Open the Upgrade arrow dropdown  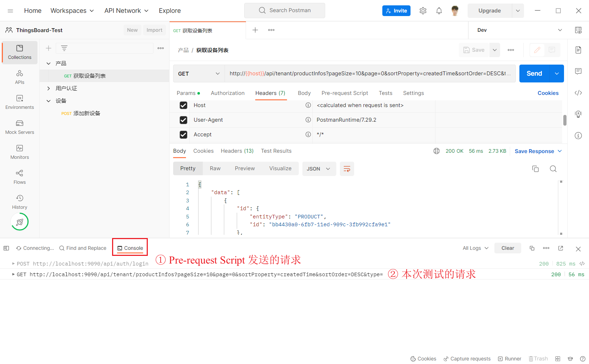[518, 11]
